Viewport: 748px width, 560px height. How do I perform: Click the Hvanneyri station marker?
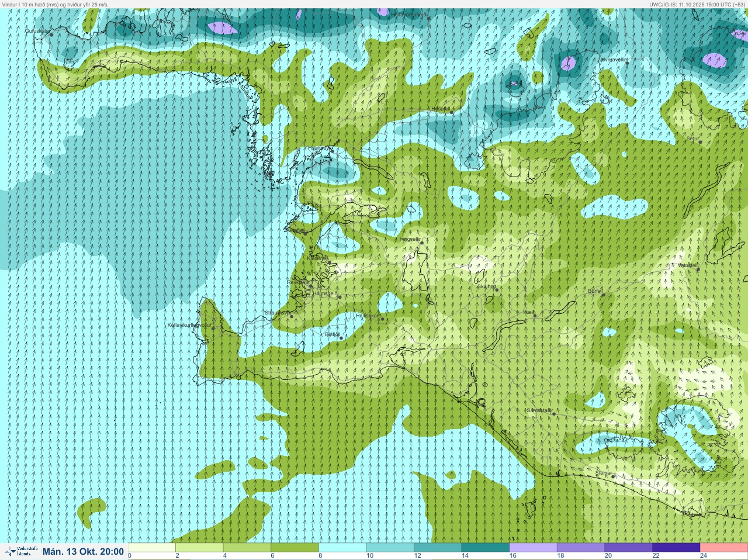pos(333,151)
